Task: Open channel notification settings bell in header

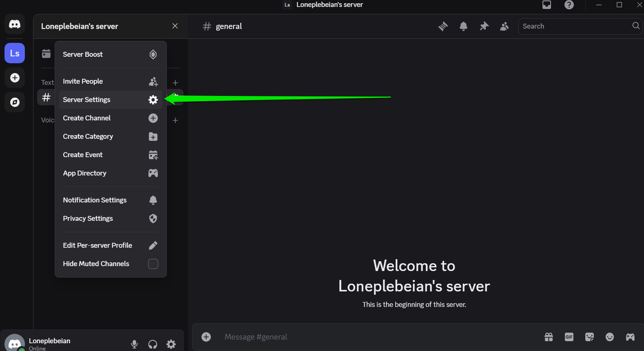Action: (463, 26)
